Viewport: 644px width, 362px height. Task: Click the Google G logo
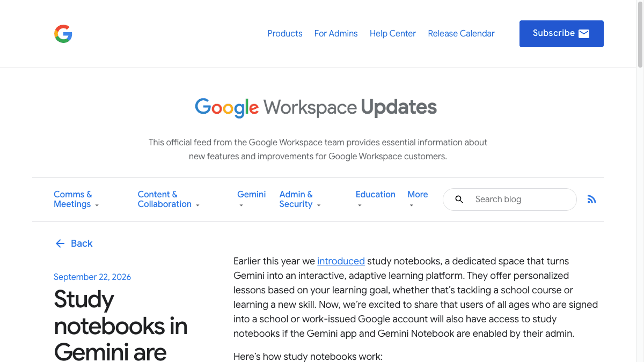63,34
